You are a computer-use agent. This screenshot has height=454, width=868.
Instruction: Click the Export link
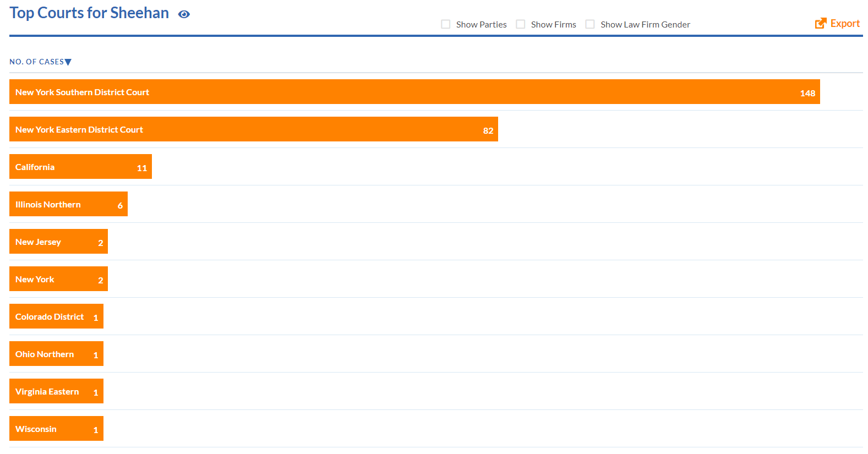click(x=838, y=23)
